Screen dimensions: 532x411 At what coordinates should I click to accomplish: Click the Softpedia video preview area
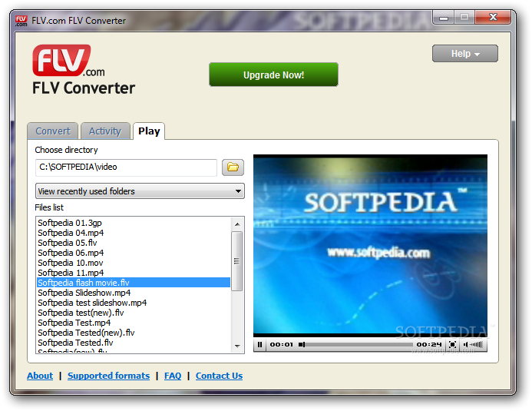(370, 246)
